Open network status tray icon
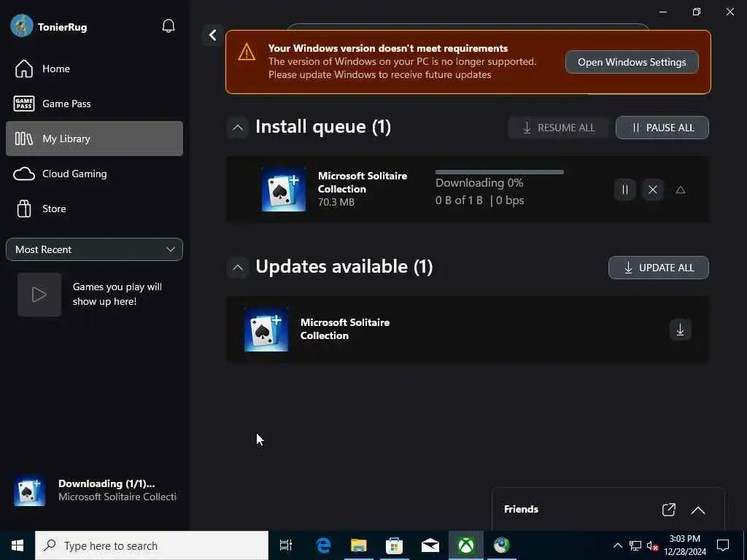This screenshot has width=747, height=560. click(x=635, y=545)
